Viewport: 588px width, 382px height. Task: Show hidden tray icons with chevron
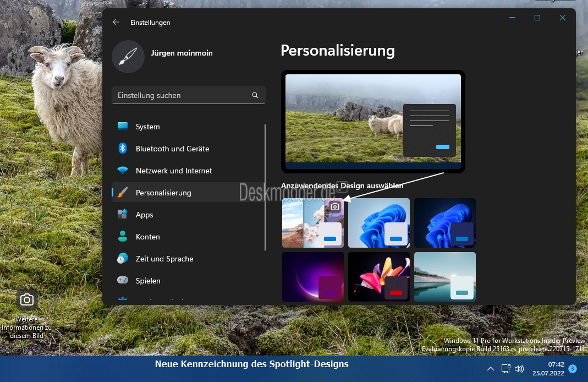point(490,369)
